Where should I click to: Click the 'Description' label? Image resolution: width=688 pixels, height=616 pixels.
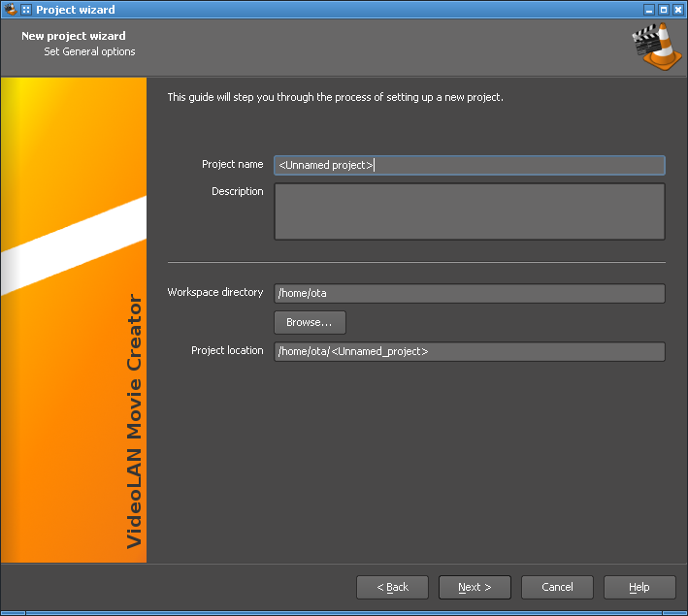coord(238,192)
